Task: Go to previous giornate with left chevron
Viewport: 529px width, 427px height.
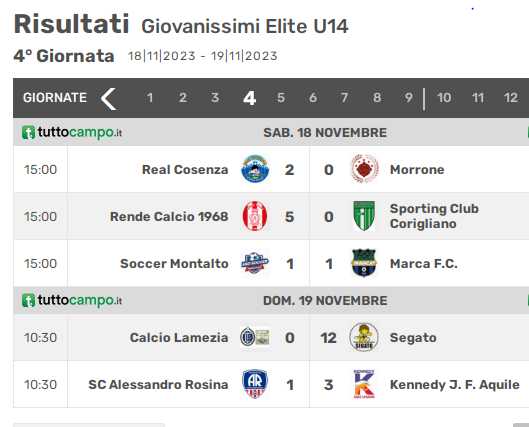Action: (x=109, y=98)
